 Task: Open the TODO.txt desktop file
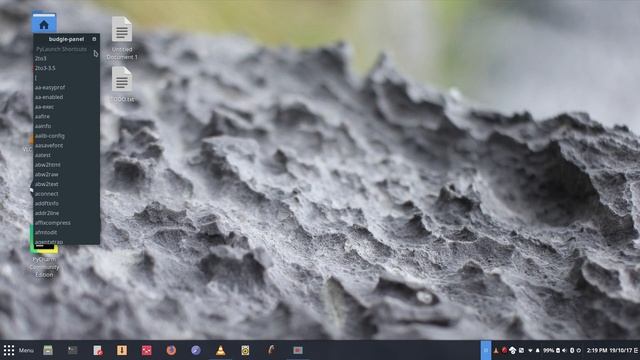(122, 84)
